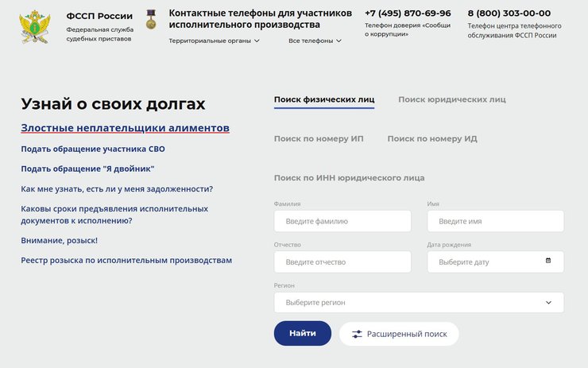The height and width of the screenshot is (368, 588).
Task: Open the Внимание, розыск! link
Action: [59, 240]
